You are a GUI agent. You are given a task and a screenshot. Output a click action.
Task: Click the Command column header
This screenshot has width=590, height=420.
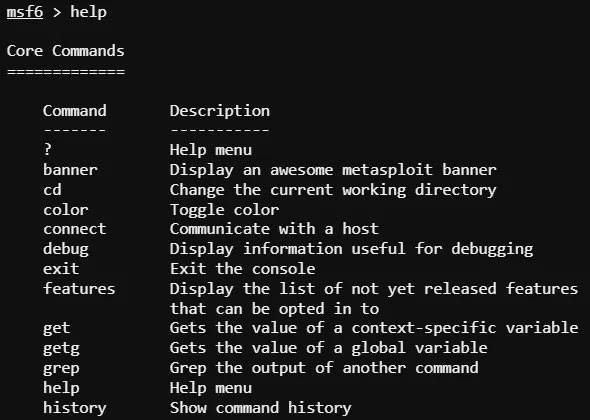pyautogui.click(x=75, y=111)
